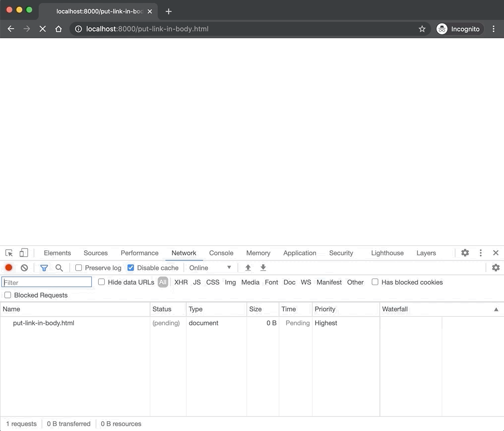This screenshot has width=504, height=431.
Task: Close the localhost:8000 browser tab
Action: coord(150,11)
